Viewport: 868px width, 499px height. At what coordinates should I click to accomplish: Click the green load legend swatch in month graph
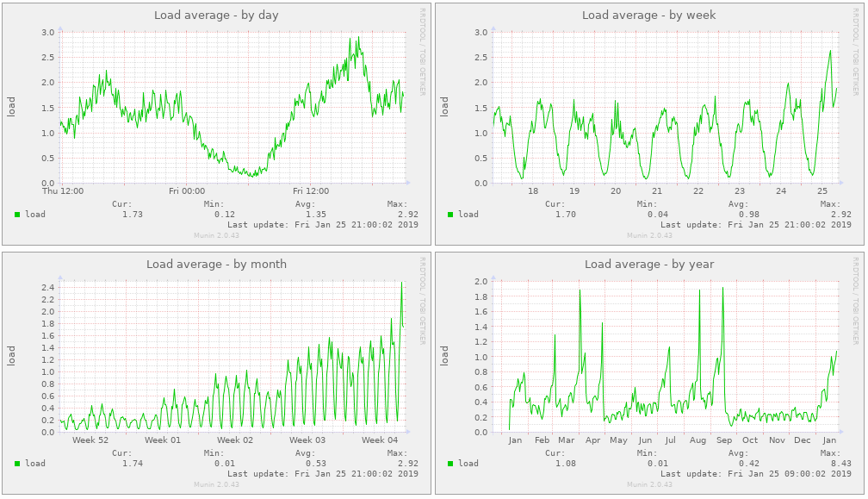coord(17,464)
